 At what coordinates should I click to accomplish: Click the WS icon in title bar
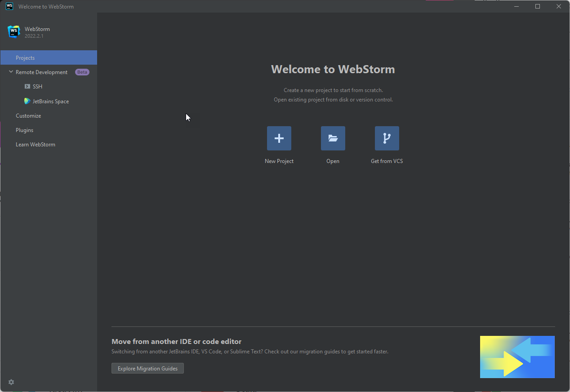click(9, 6)
